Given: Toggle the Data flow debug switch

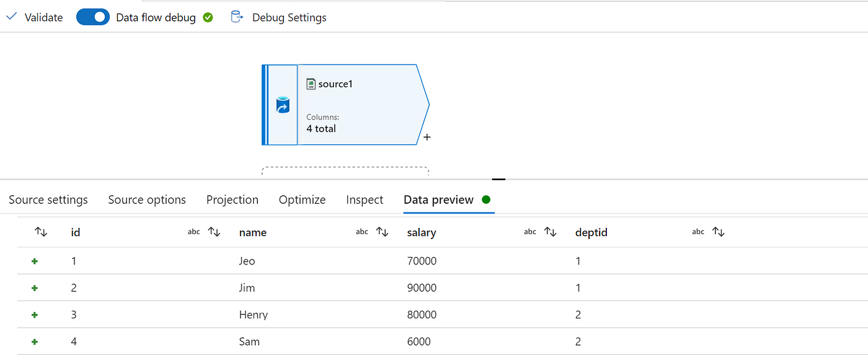Looking at the screenshot, I should (93, 17).
